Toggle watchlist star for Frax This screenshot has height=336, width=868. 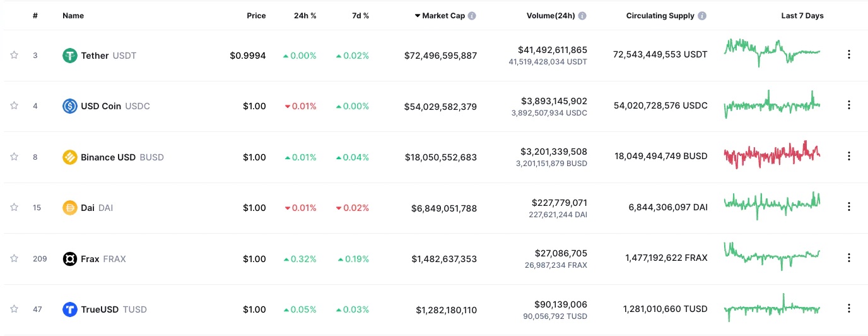tap(14, 258)
